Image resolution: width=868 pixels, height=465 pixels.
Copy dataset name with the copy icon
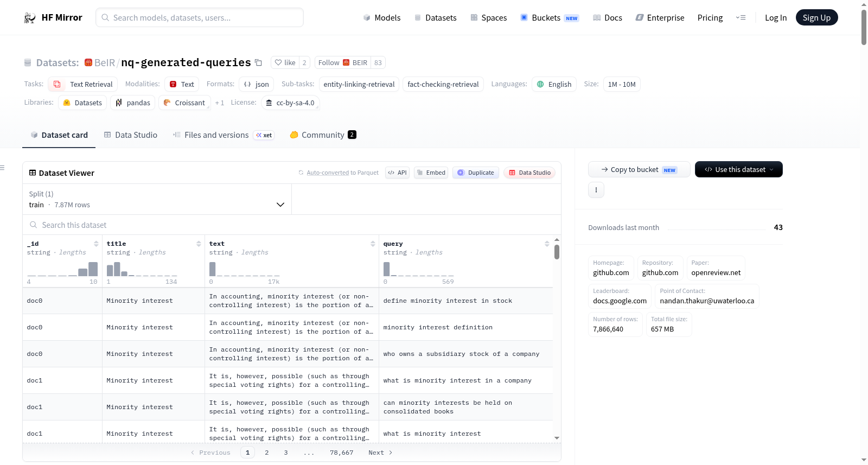(259, 63)
